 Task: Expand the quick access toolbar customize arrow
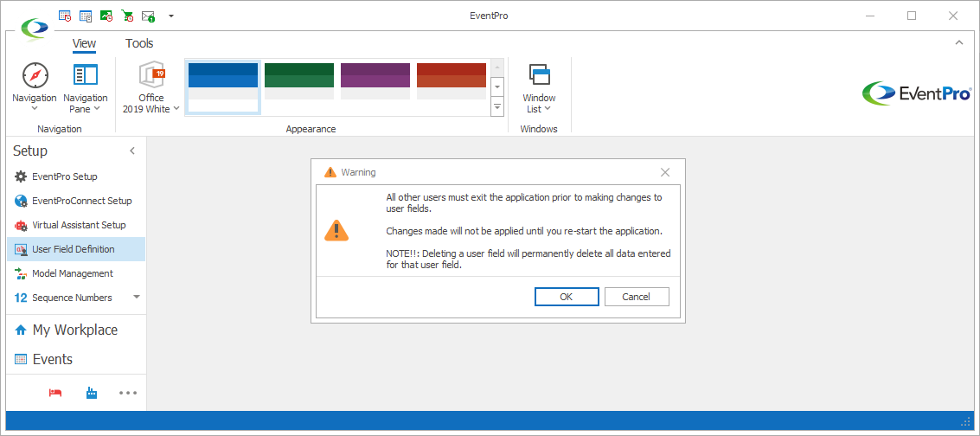[171, 16]
